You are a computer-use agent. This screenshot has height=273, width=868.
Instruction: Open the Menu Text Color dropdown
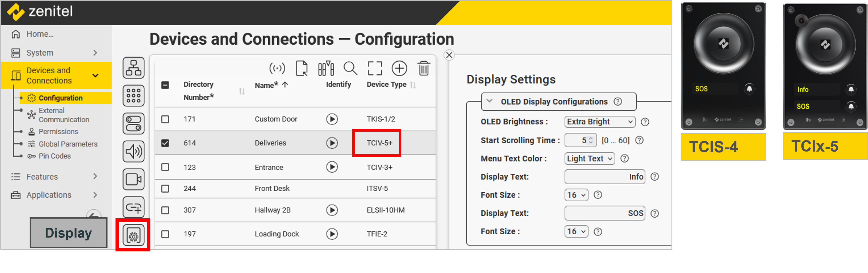pos(590,158)
